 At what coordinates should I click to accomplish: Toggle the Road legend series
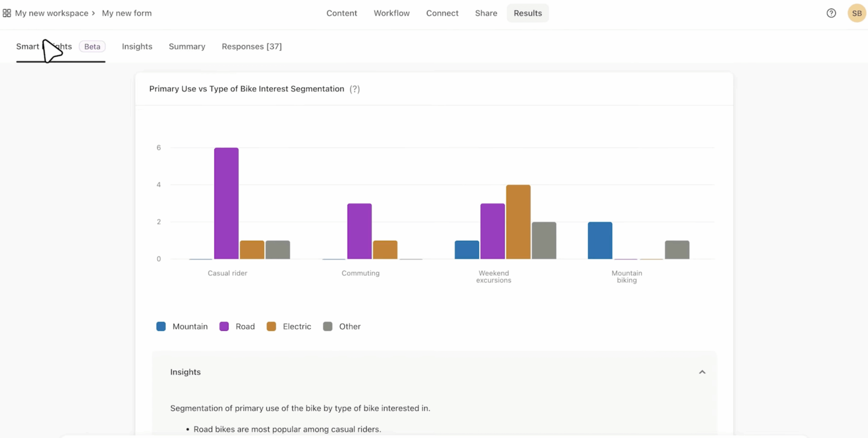237,326
